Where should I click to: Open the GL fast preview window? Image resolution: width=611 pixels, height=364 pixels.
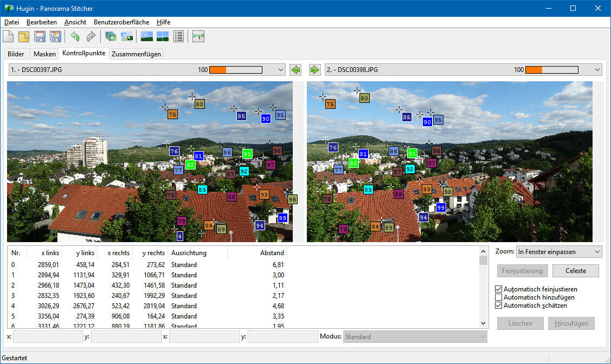[x=146, y=36]
